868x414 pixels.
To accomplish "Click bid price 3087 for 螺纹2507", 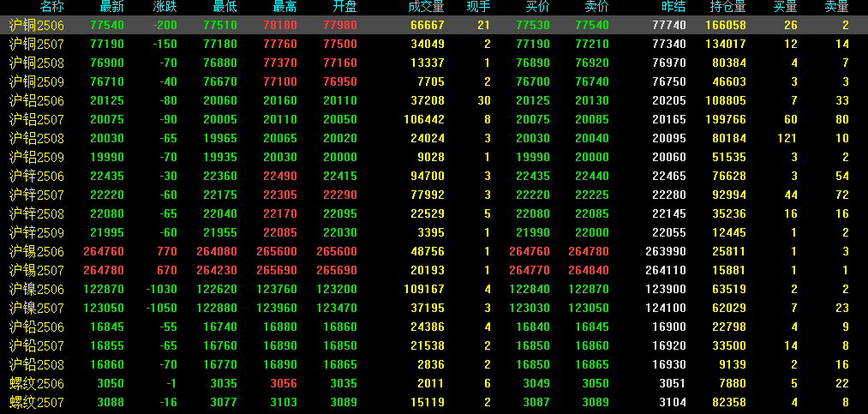I will [x=536, y=402].
